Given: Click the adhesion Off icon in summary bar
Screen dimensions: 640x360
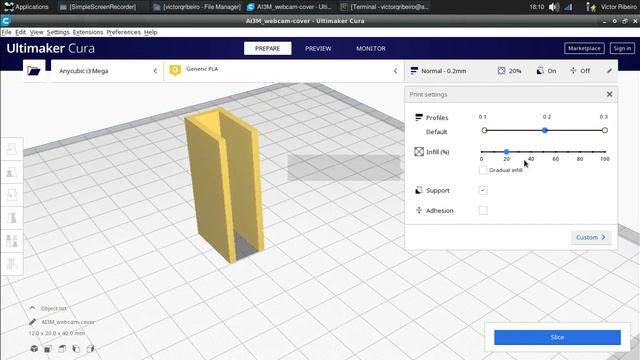Looking at the screenshot, I should click(573, 71).
